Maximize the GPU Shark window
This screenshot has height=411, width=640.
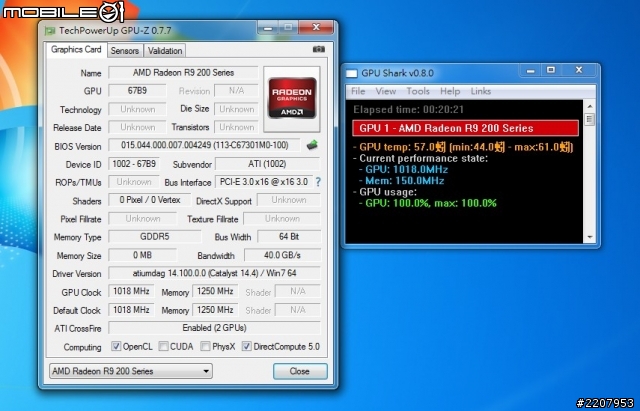pyautogui.click(x=551, y=70)
